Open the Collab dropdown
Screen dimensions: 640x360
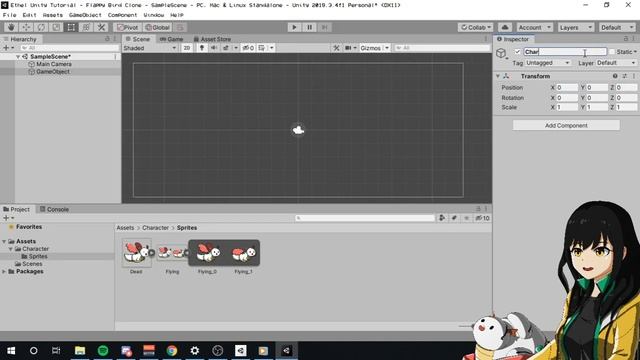(x=476, y=27)
